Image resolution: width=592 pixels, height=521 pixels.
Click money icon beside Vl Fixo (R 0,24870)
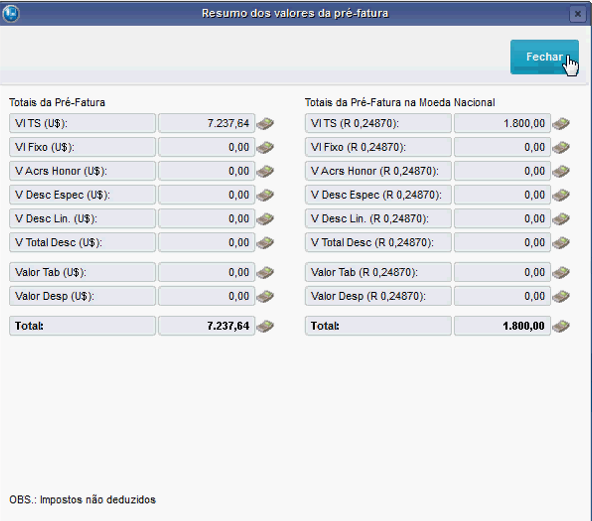(x=561, y=147)
